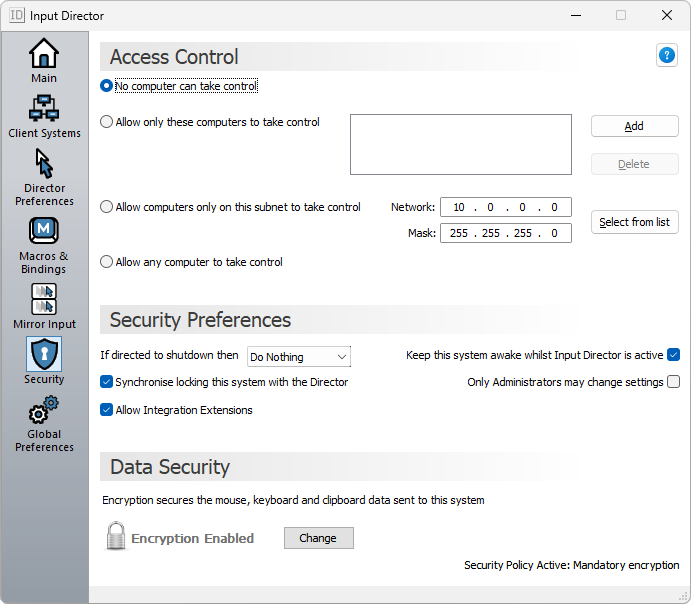Disable 'Allow Integration Extensions' checkbox
691x604 pixels.
[x=107, y=410]
